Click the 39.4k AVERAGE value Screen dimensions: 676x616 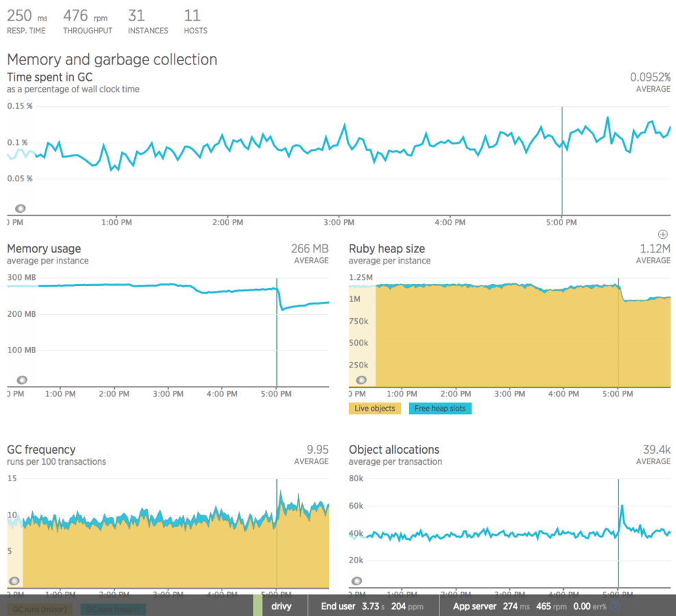tap(653, 454)
